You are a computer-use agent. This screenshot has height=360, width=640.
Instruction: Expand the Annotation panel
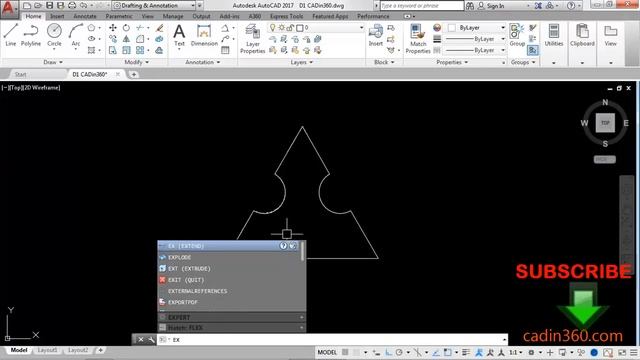tap(203, 62)
